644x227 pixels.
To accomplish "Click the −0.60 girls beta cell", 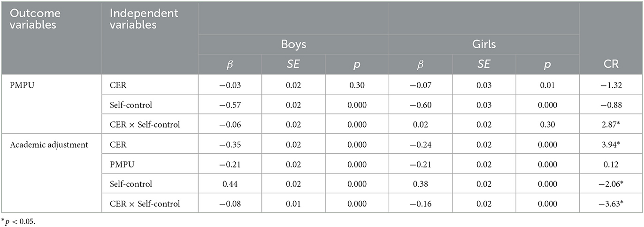I will tap(420, 103).
